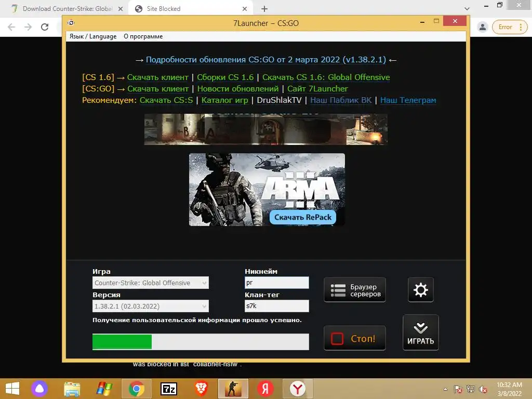The height and width of the screenshot is (399, 532).
Task: Open Новости обновлений link
Action: tap(238, 89)
